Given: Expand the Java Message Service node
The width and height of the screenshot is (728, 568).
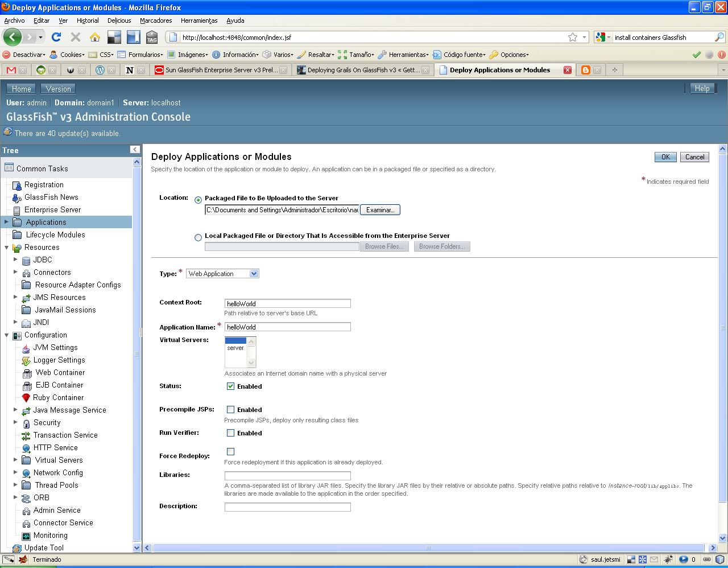Looking at the screenshot, I should [x=15, y=409].
